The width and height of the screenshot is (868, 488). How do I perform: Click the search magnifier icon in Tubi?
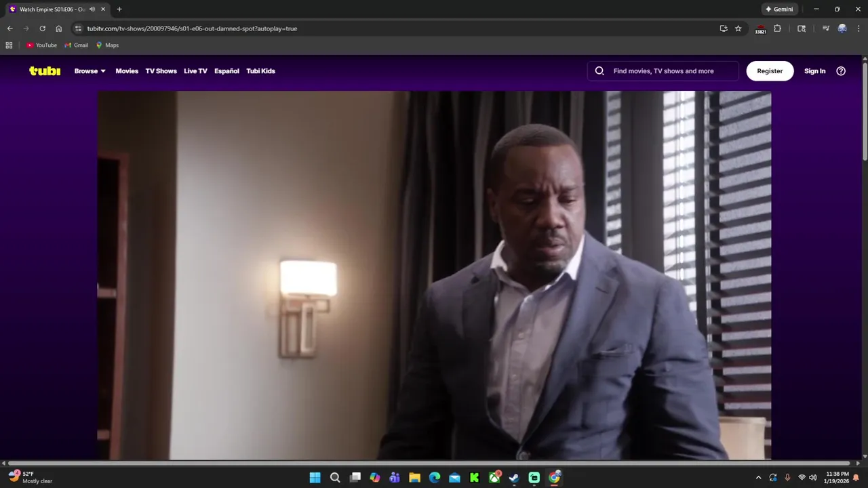(599, 71)
